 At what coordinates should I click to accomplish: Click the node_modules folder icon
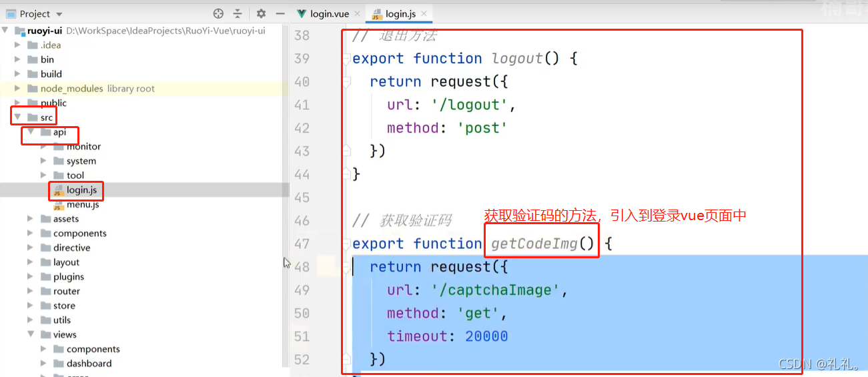pos(32,89)
